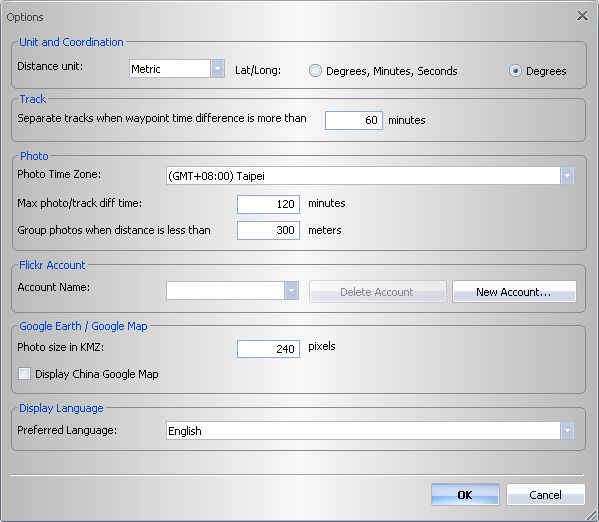Expand the Photo Time Zone dropdown arrow
The height and width of the screenshot is (522, 599).
tap(567, 176)
